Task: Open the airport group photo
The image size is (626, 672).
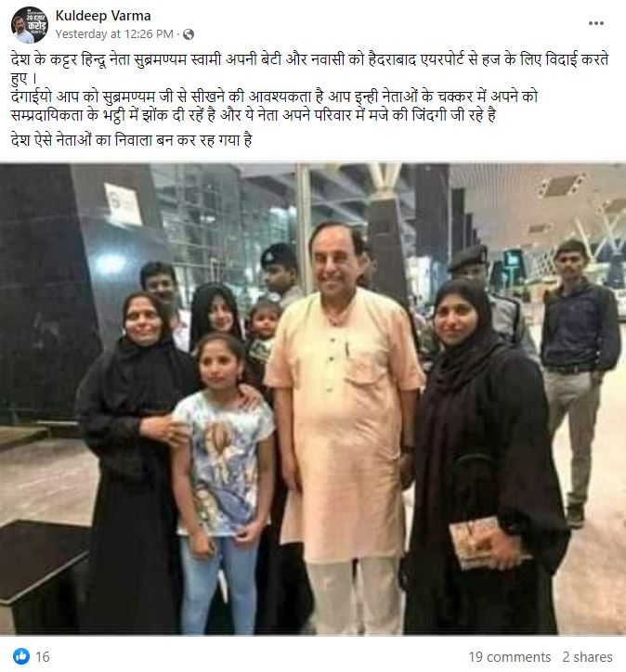Action: [313, 399]
